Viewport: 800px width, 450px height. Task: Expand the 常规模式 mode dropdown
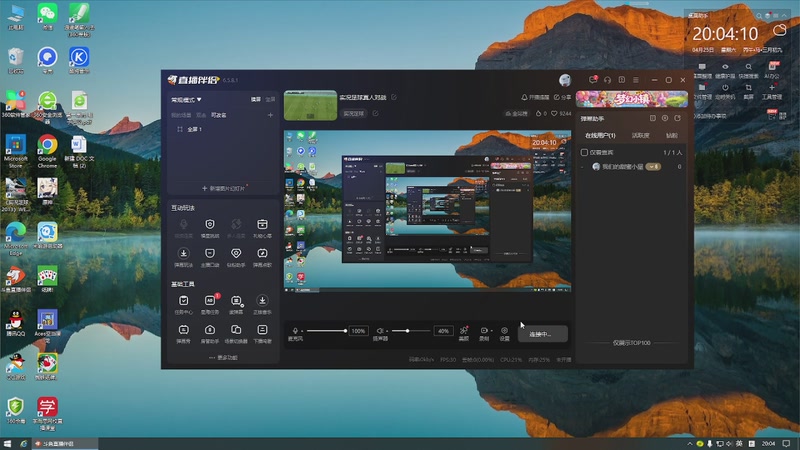coord(186,100)
